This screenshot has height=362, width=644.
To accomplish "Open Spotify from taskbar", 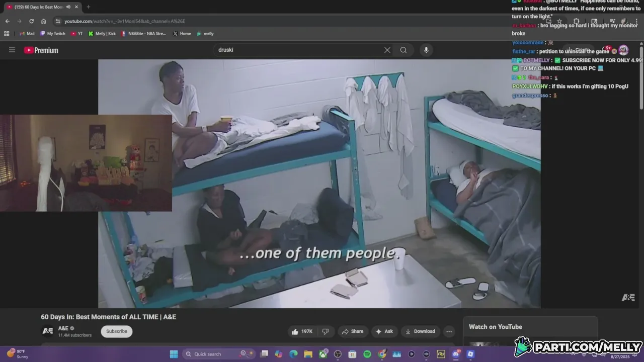I will click(x=367, y=354).
